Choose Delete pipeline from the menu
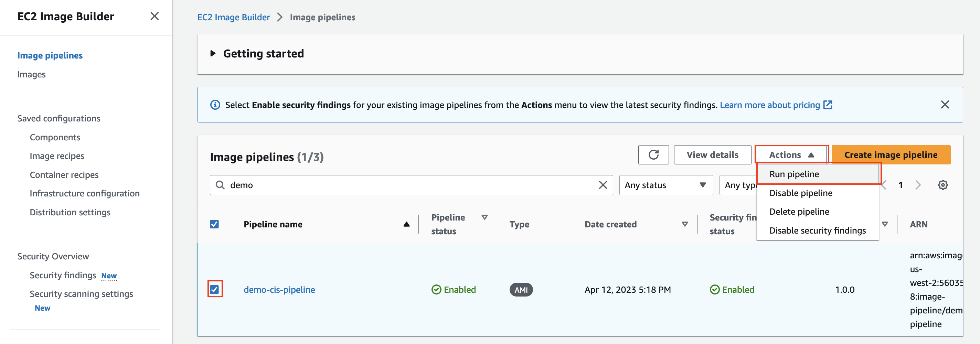 pos(799,212)
